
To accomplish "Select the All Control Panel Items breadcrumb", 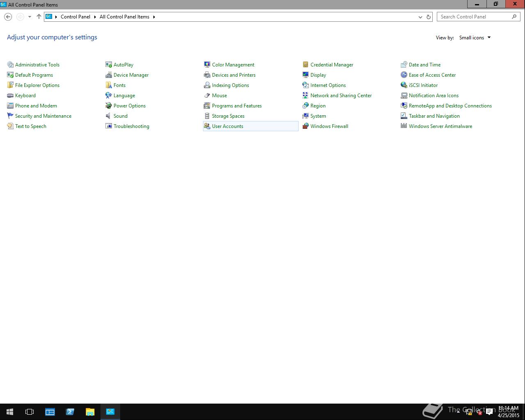I will click(x=124, y=17).
